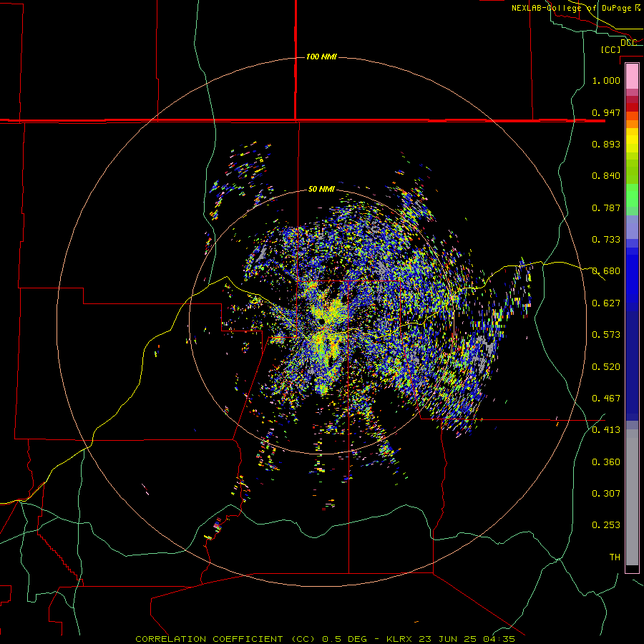644x644 pixels.
Task: Click the gray segment of the color bar
Action: 632,497
